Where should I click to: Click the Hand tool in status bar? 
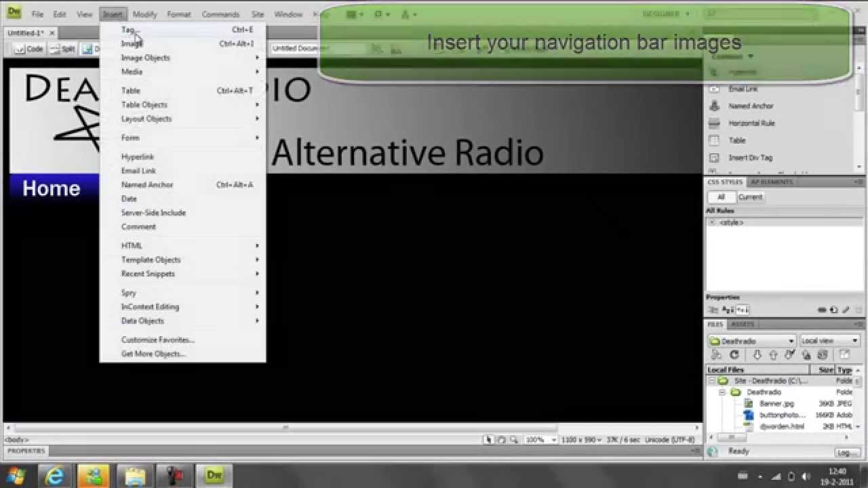coord(501,440)
